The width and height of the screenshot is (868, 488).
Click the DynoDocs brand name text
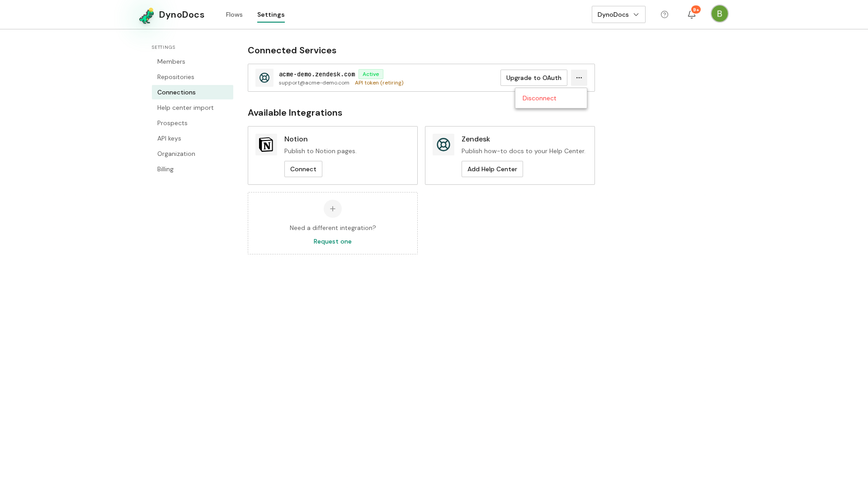pos(182,14)
